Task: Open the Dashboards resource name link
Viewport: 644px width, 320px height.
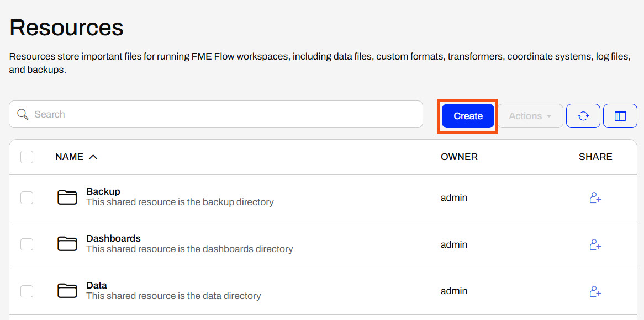Action: [x=113, y=238]
